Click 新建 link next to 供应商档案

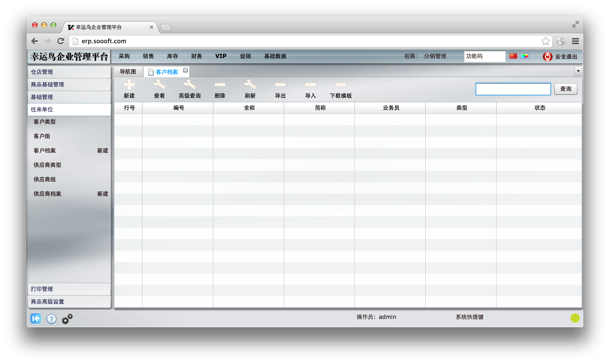(x=103, y=194)
